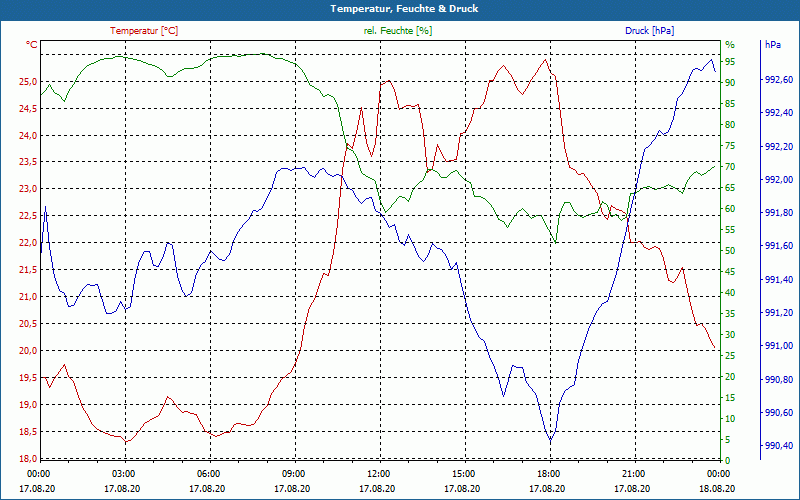Click the 25 tick on the humidity axis
Image resolution: width=800 pixels, height=500 pixels.
(x=730, y=356)
